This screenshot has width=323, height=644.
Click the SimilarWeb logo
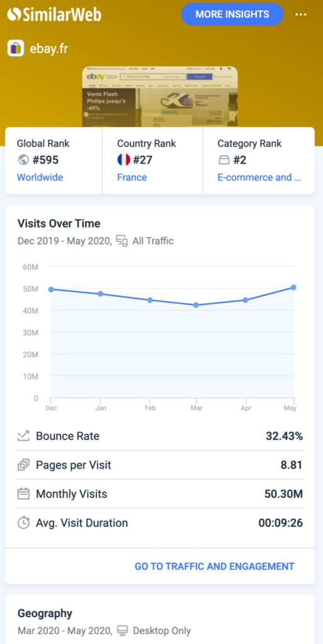(x=54, y=15)
